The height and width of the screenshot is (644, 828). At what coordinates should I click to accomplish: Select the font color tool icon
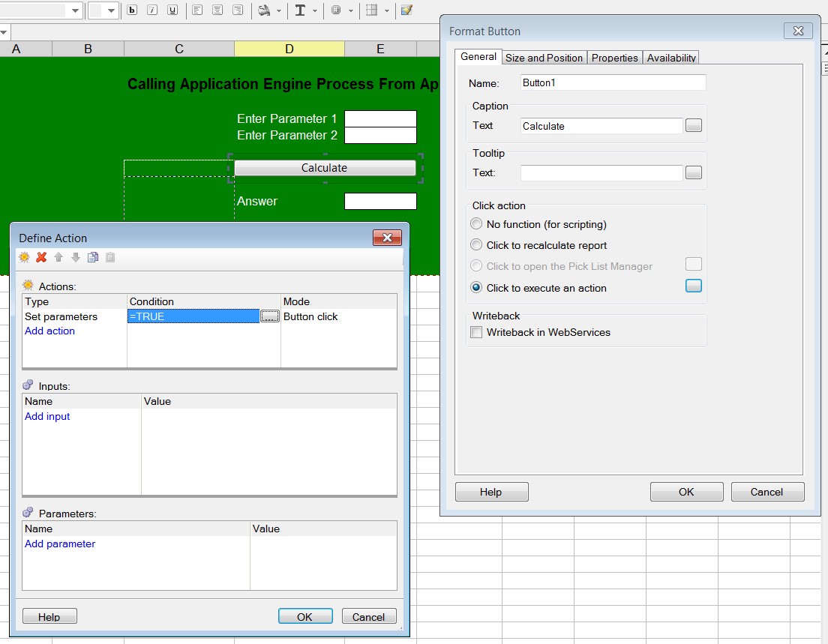point(299,10)
